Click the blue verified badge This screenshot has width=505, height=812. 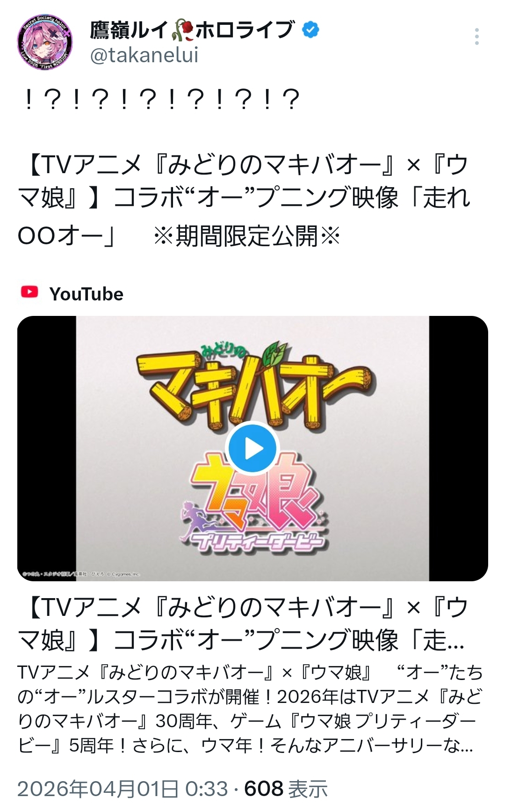(x=310, y=30)
